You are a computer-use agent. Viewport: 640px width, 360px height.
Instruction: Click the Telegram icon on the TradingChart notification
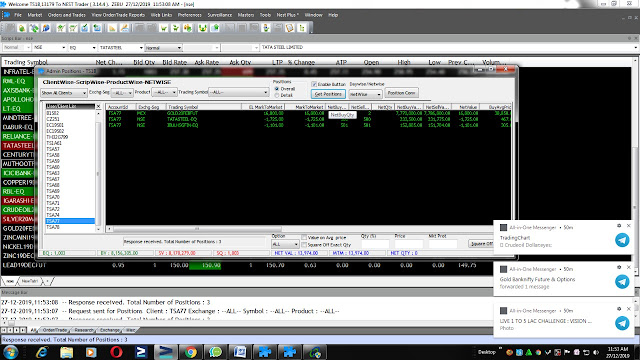click(622, 240)
